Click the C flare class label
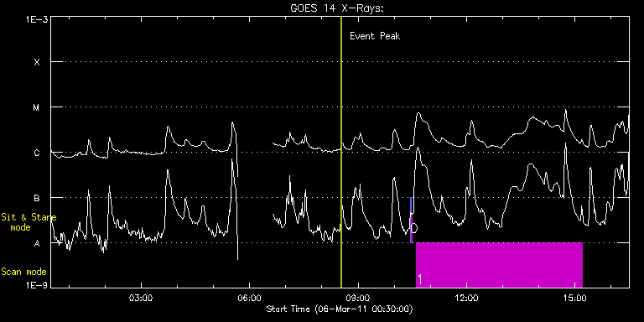The width and height of the screenshot is (644, 322). coord(37,153)
